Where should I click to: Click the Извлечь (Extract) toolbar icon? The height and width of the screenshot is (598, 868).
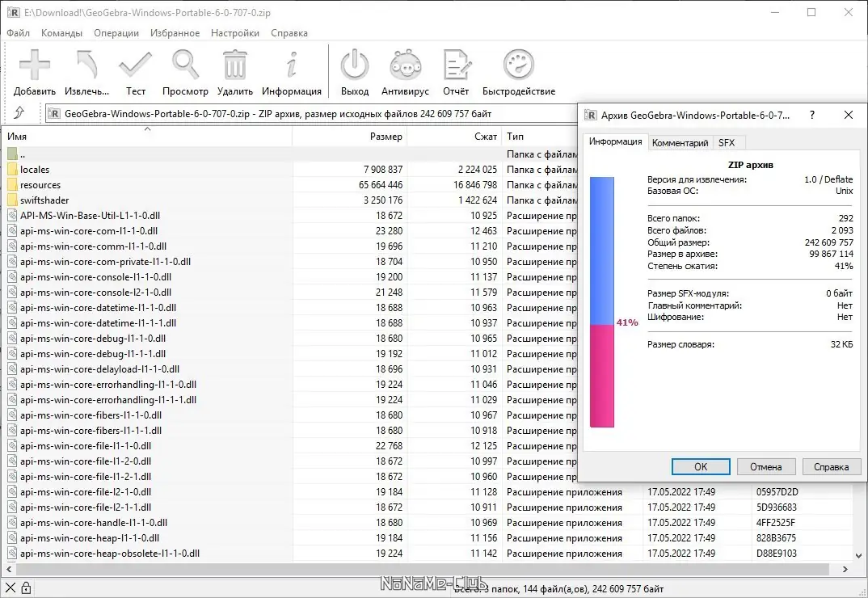[x=87, y=65]
